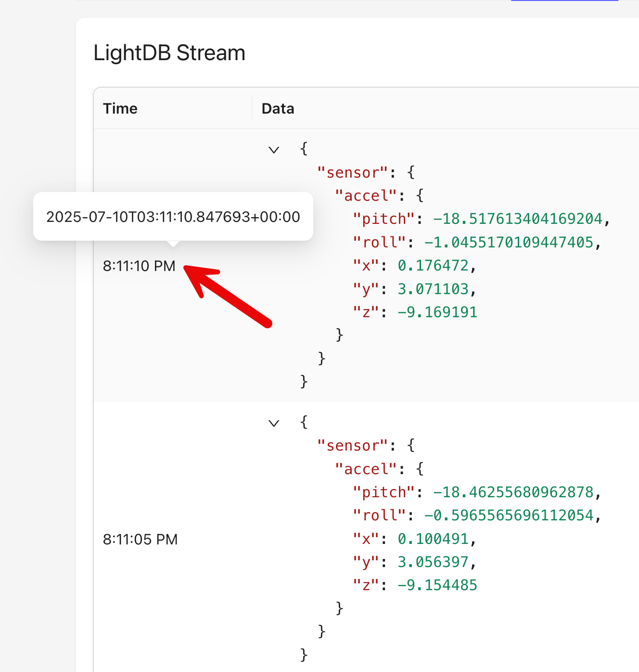Select y value 3.056397
This screenshot has height=672, width=639.
tap(433, 562)
